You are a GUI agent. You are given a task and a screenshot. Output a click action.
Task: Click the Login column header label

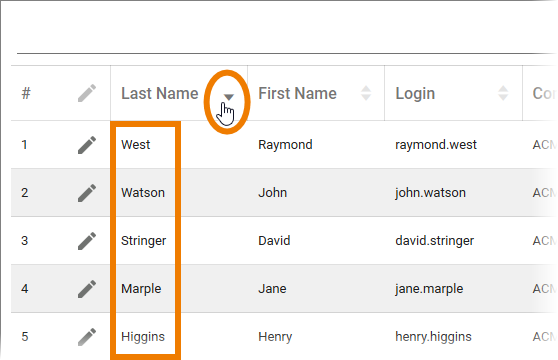tap(415, 94)
